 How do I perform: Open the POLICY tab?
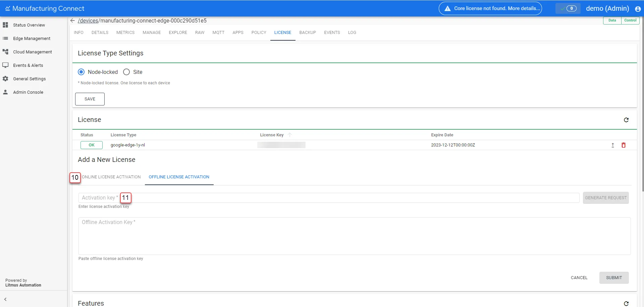click(x=259, y=33)
